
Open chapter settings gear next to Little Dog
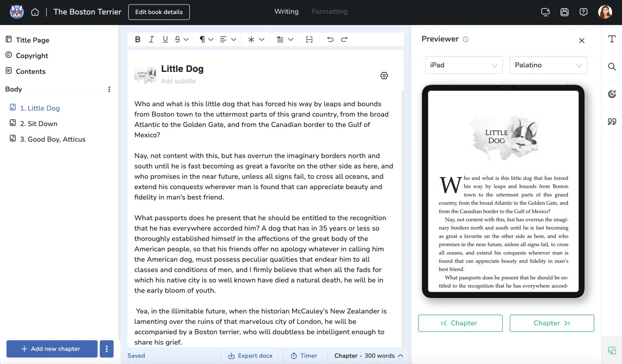pos(384,76)
